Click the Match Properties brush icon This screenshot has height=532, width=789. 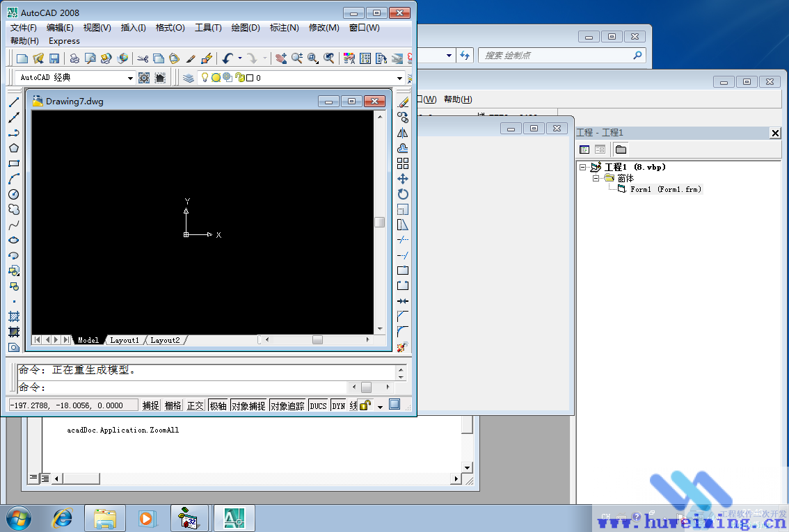click(191, 59)
